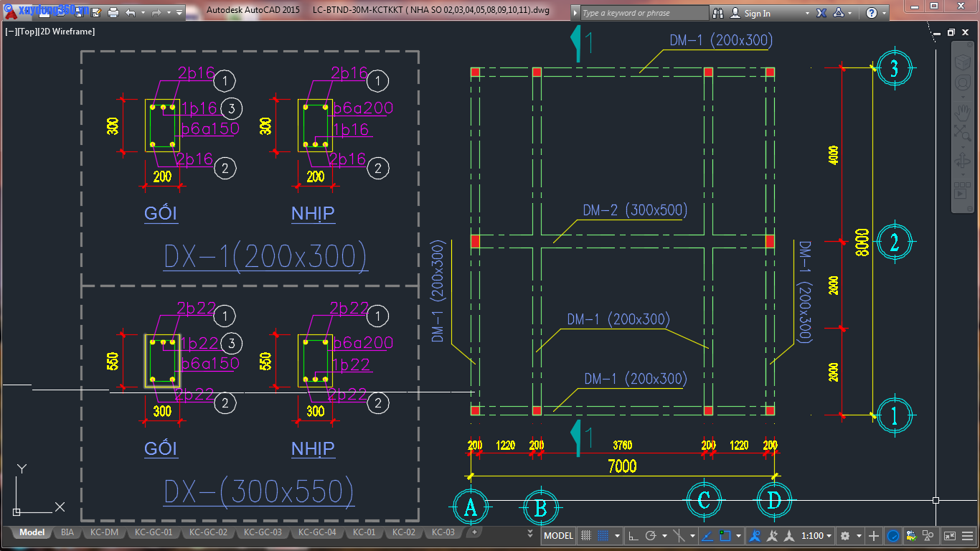Click the Help question mark icon
This screenshot has height=551, width=980.
[871, 13]
